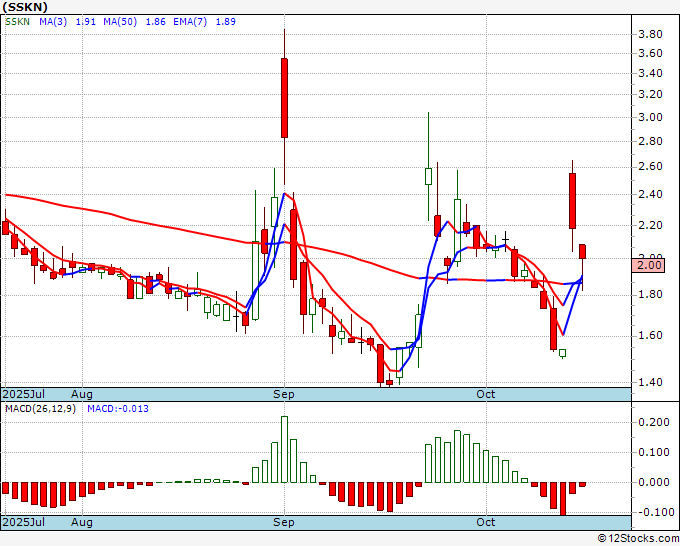Click the 2.60 price axis label
Screen dimensions: 680x546
(x=650, y=167)
